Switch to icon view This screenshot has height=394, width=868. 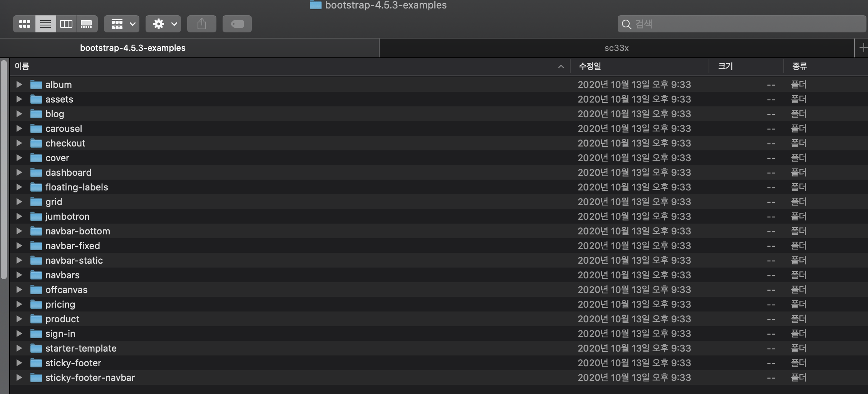(25, 24)
